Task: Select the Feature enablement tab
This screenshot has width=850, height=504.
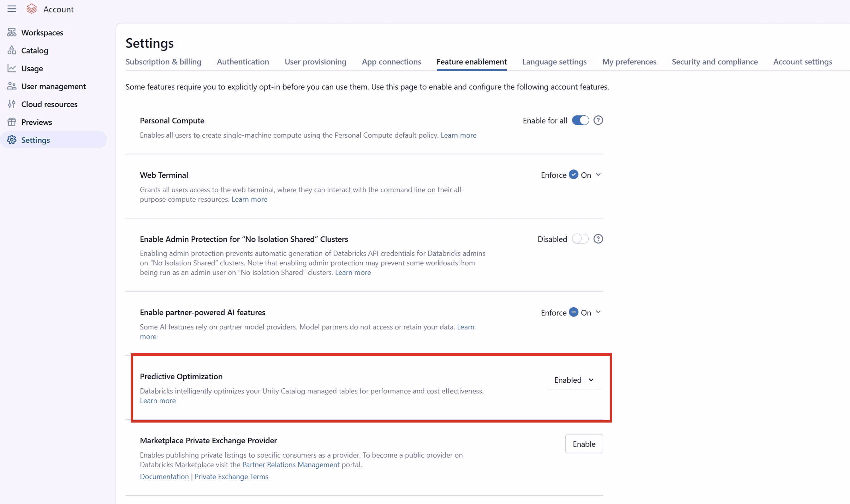Action: pyautogui.click(x=471, y=62)
